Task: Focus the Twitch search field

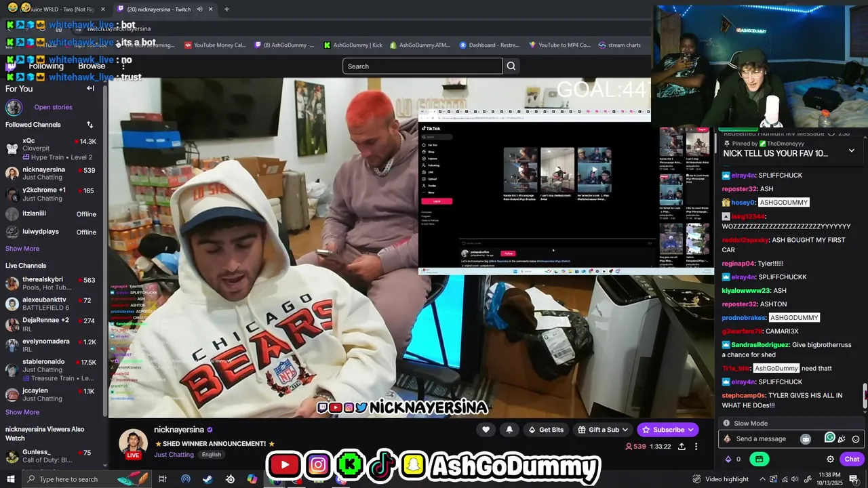Action: (x=422, y=66)
